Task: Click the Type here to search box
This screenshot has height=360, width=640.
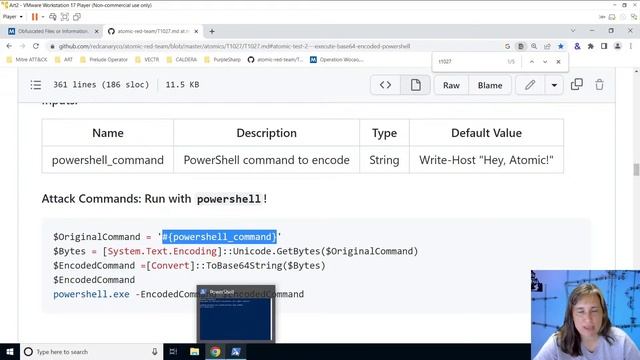Action: point(91,351)
